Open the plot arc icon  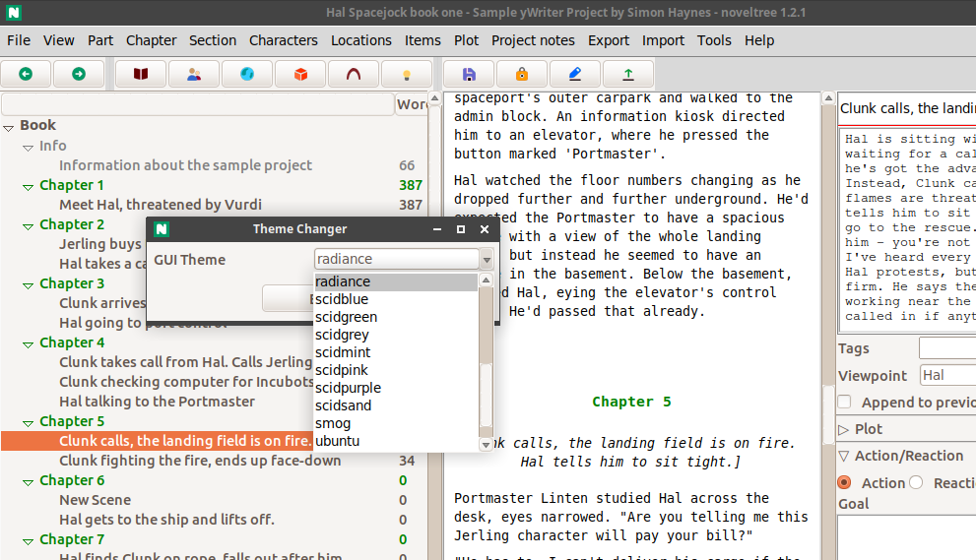[x=354, y=74]
